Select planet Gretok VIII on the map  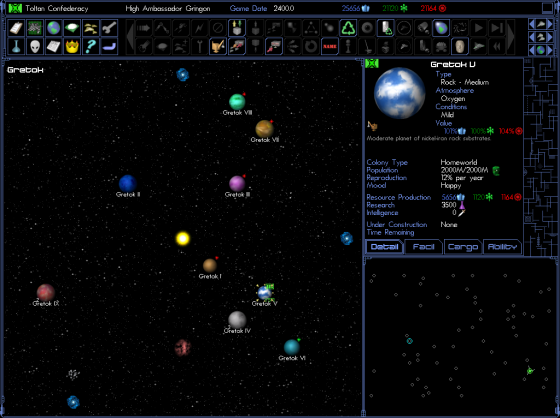coord(237,102)
